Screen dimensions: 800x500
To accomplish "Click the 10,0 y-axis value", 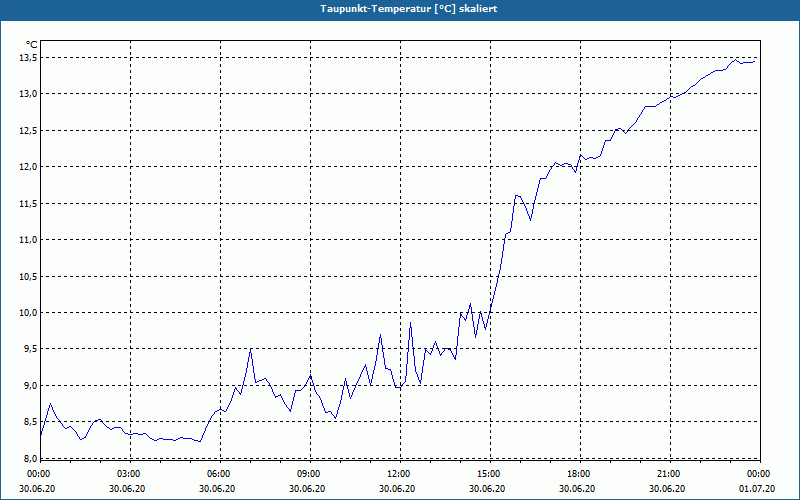I will [x=29, y=313].
